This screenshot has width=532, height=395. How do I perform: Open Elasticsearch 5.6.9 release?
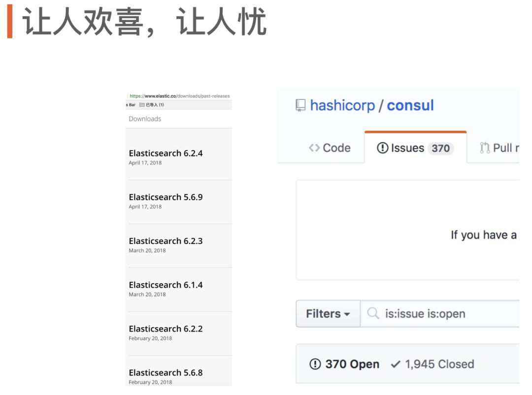click(166, 197)
